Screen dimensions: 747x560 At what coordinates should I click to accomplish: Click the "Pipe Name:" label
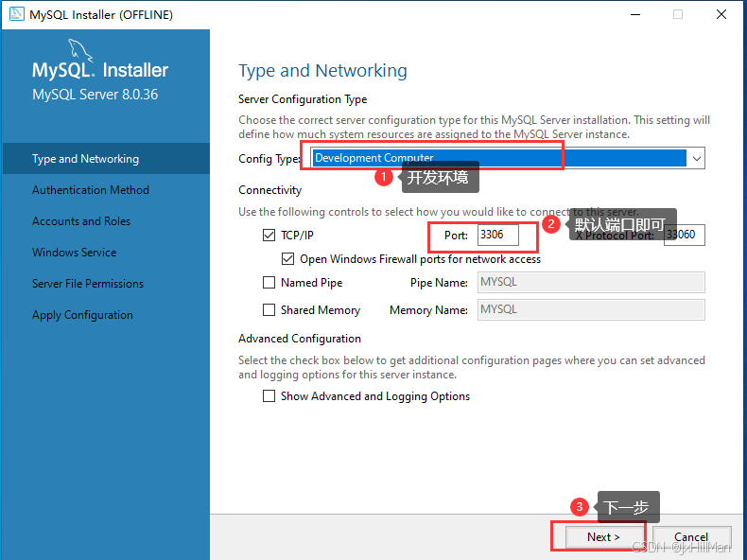(x=439, y=283)
